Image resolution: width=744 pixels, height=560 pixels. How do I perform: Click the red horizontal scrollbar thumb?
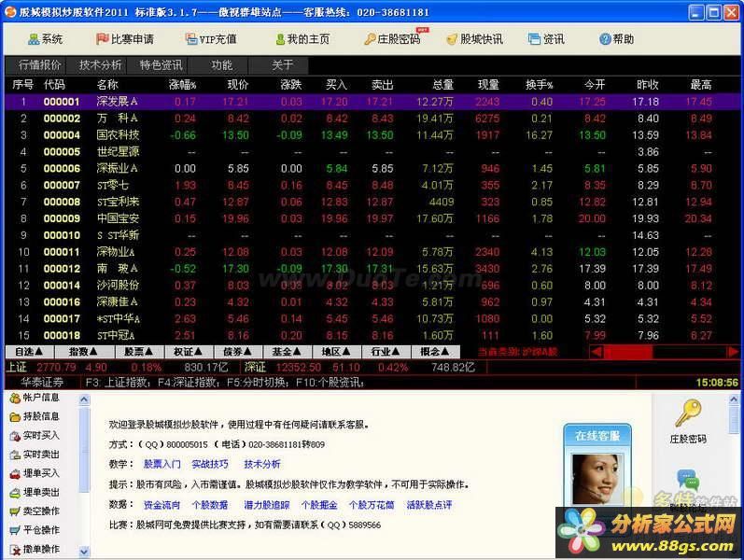[628, 352]
